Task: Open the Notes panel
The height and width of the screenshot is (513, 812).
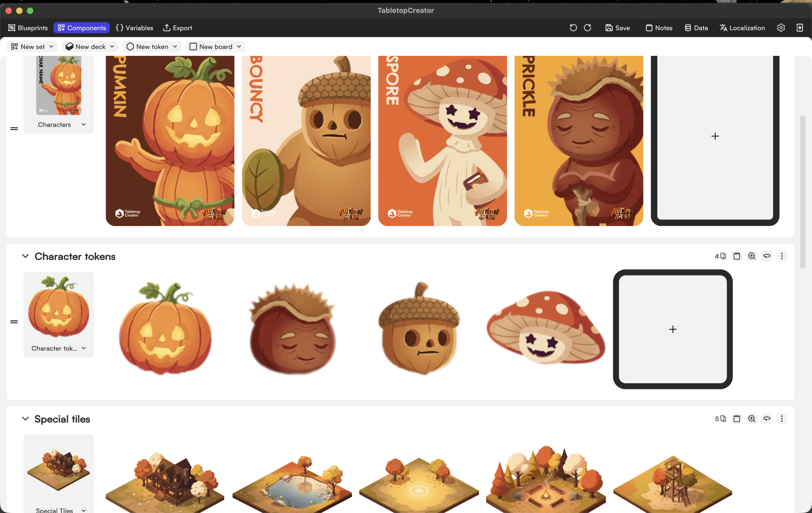Action: pyautogui.click(x=659, y=28)
